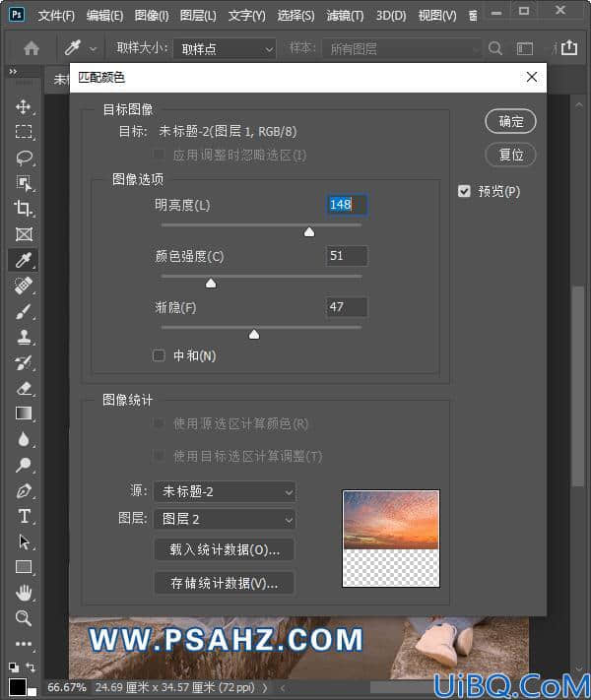Expand the collapsed toolbar double-arrow
This screenshot has width=591, height=700.
(x=13, y=72)
